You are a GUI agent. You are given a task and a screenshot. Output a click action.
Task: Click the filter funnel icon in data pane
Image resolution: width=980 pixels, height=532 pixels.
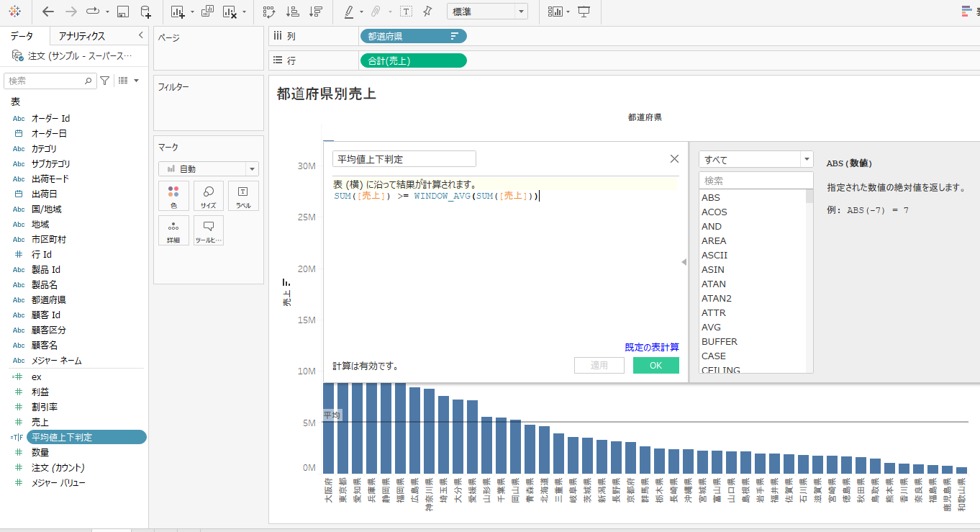(104, 81)
